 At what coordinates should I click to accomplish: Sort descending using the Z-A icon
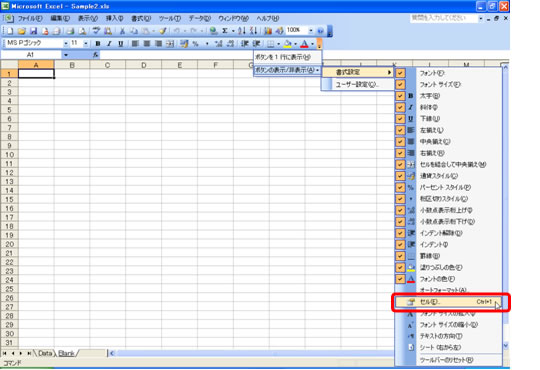[x=253, y=31]
